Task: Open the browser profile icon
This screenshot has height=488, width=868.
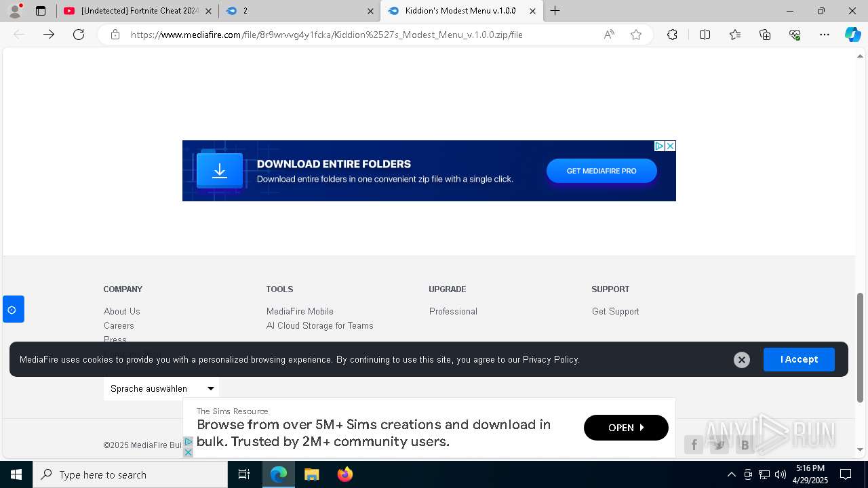Action: [15, 11]
